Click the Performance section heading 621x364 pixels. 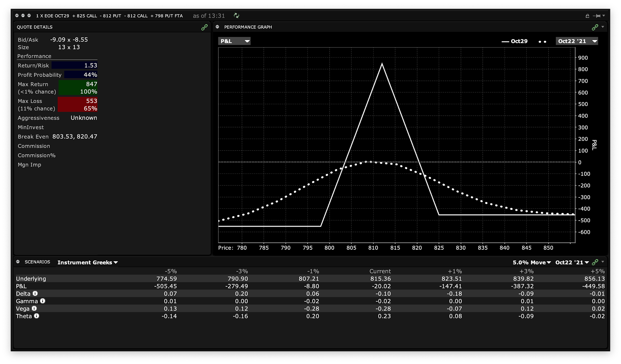pos(34,56)
